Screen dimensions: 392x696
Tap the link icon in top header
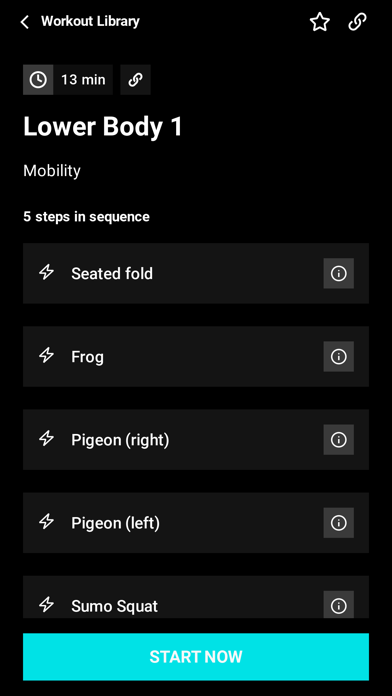(x=357, y=22)
